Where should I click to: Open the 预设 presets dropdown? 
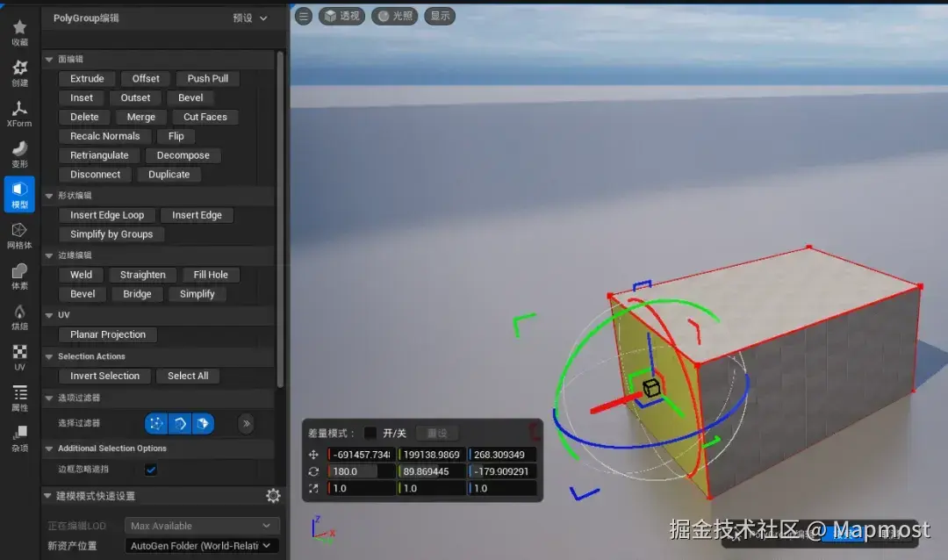coord(250,18)
